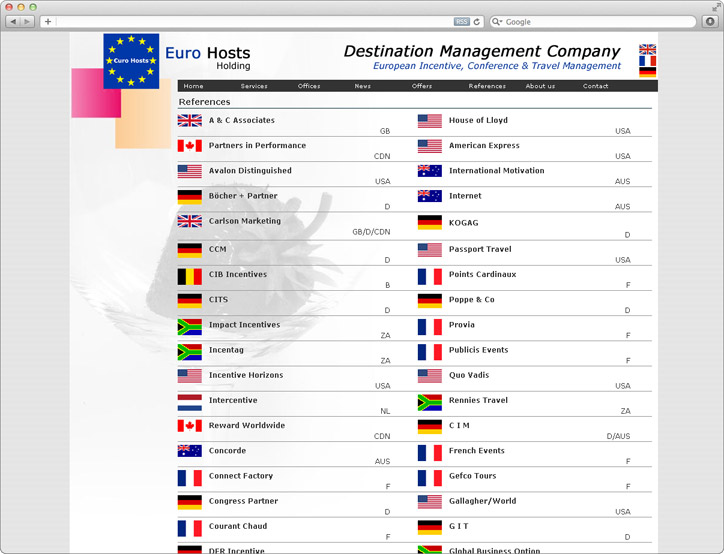Open the Home menu item
This screenshot has width=724, height=554.
[x=193, y=86]
